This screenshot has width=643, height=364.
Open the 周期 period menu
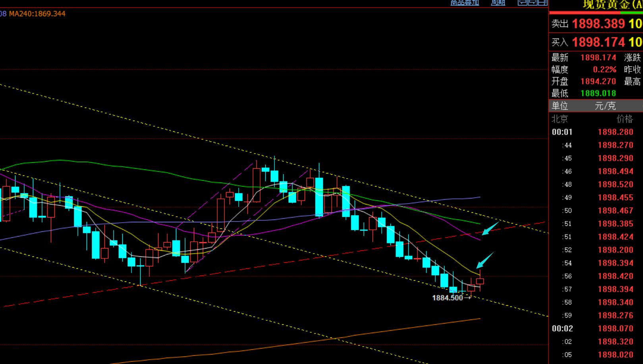coord(498,3)
